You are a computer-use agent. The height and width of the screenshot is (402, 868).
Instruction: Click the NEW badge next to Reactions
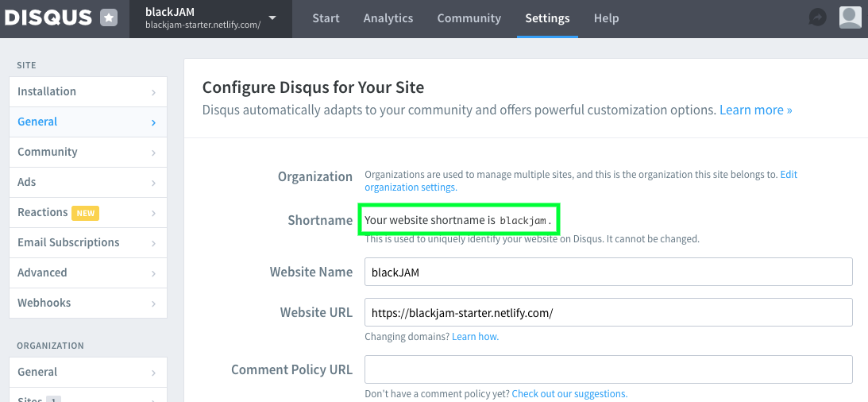tap(85, 213)
